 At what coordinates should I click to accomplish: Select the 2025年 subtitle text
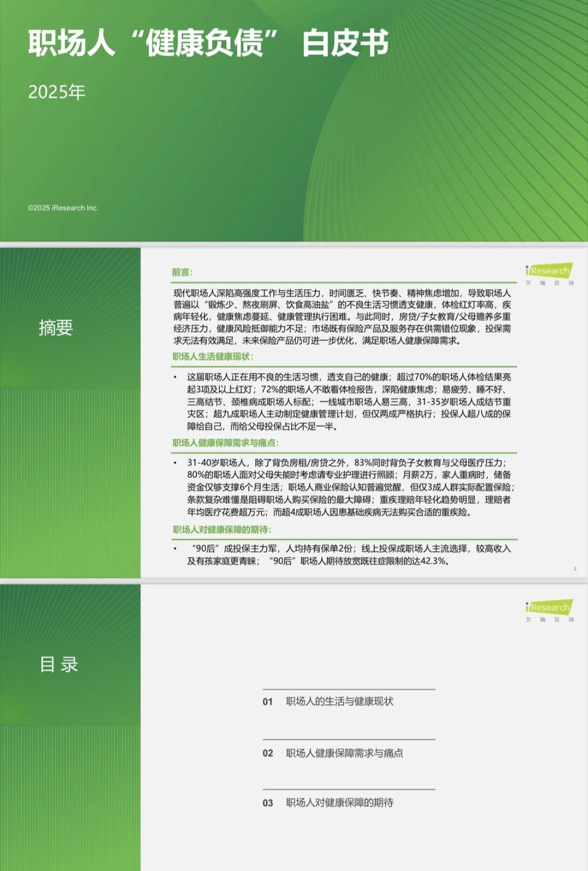coord(57,92)
